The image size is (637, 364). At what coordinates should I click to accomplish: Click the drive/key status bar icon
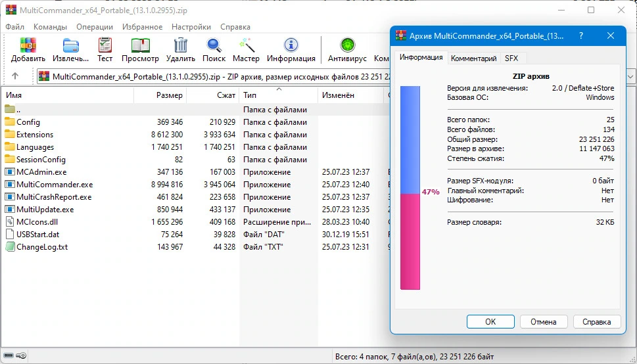pos(15,356)
